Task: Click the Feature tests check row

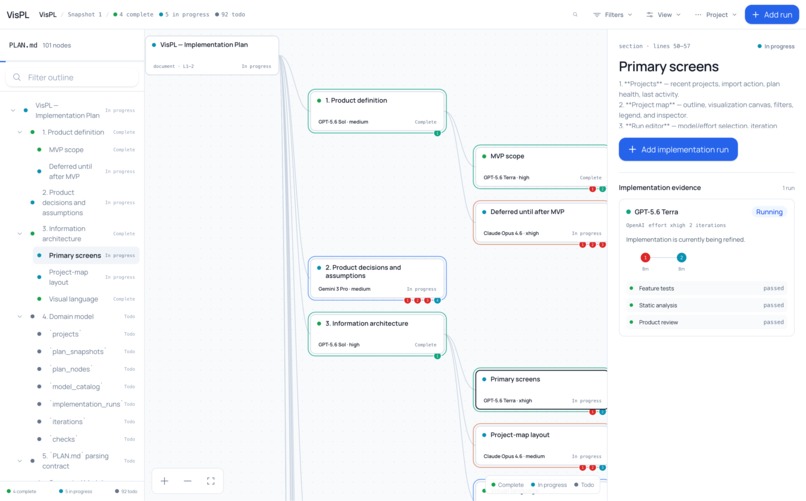Action: click(x=707, y=288)
